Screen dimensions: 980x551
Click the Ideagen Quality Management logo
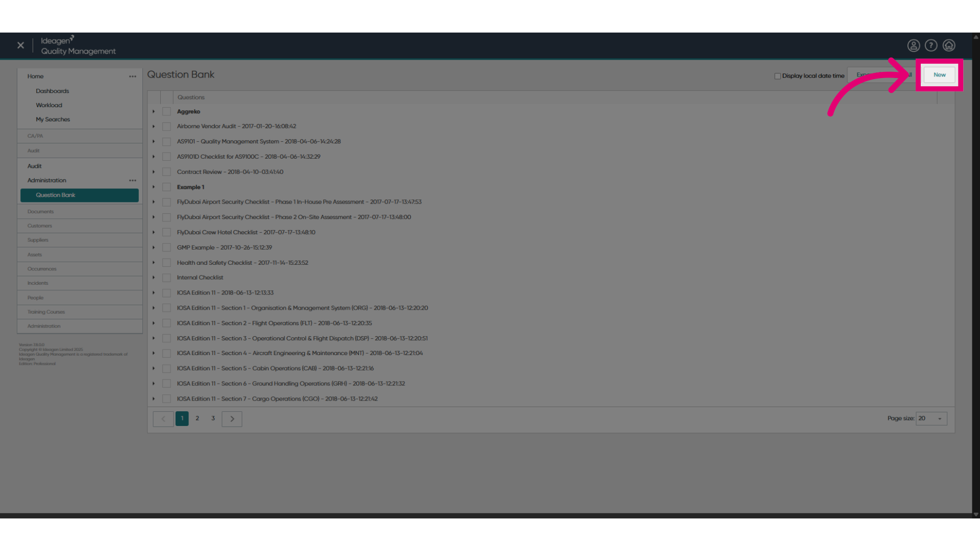(x=78, y=45)
